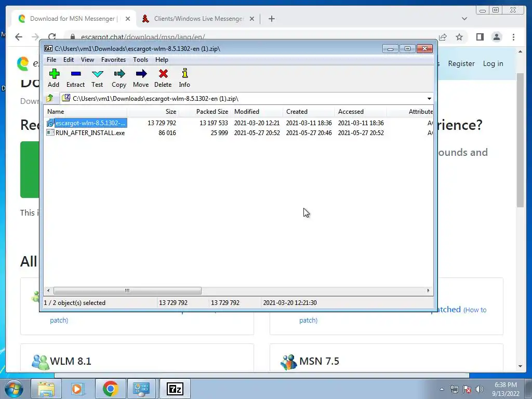Click the left scroll arrow in 7-Zip
This screenshot has width=532, height=399.
pyautogui.click(x=48, y=290)
